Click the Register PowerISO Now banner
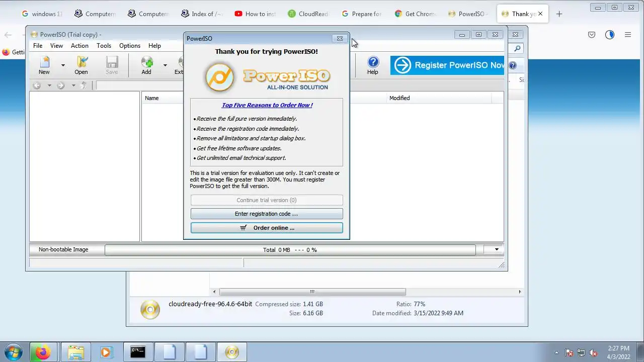 click(447, 65)
